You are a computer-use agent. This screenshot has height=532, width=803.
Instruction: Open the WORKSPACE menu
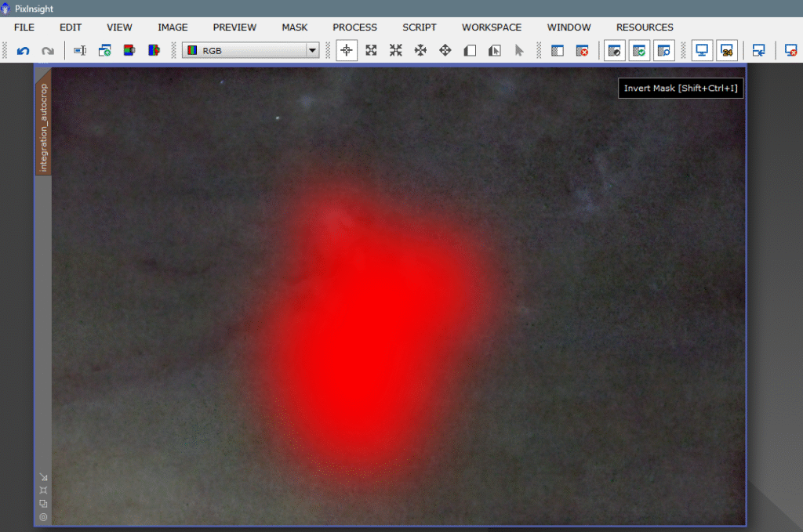pyautogui.click(x=492, y=27)
